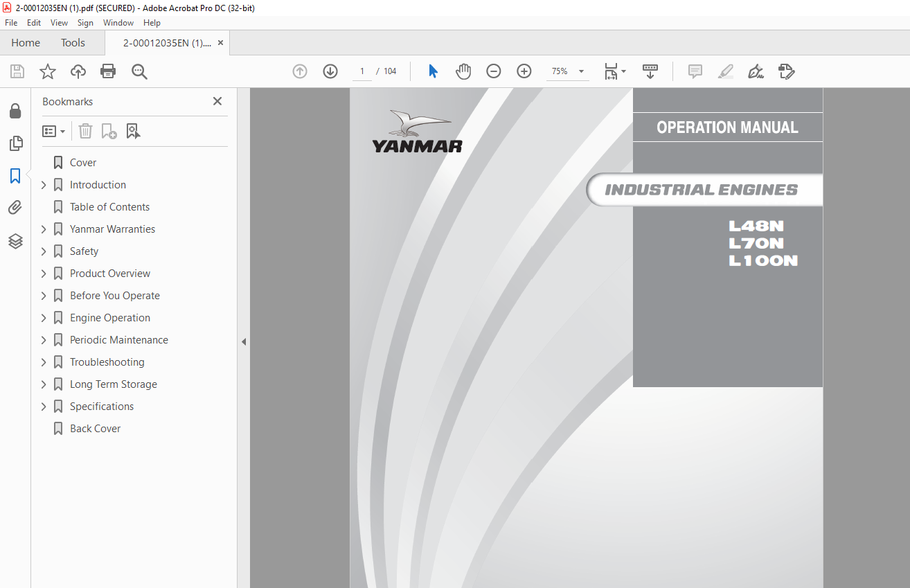
Task: Expand the Yanmar Warranties bookmark
Action: pos(44,229)
